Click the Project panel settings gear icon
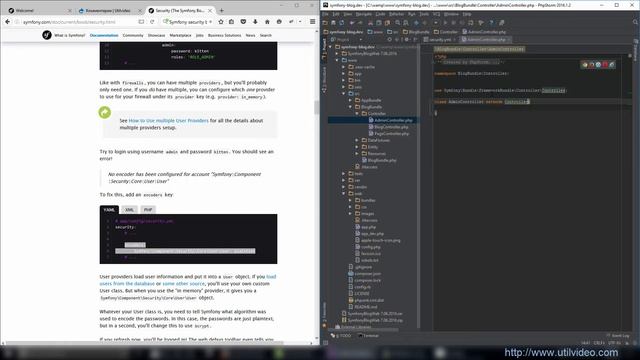 pyautogui.click(x=407, y=40)
